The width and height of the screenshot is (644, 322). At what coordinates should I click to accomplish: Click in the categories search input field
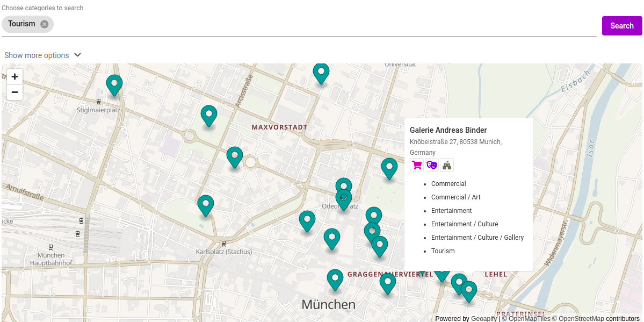pos(322,24)
